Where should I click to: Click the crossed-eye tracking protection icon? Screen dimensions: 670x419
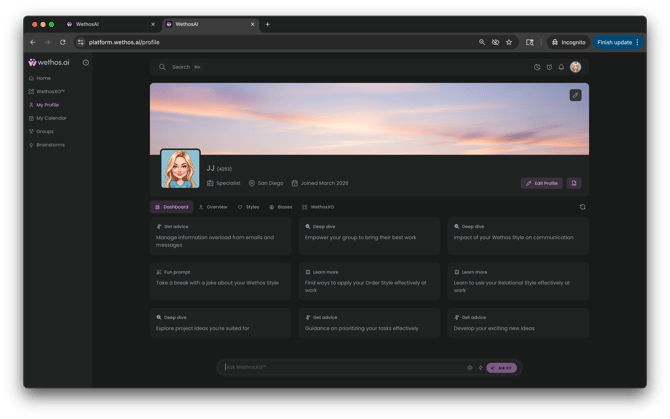click(x=495, y=42)
